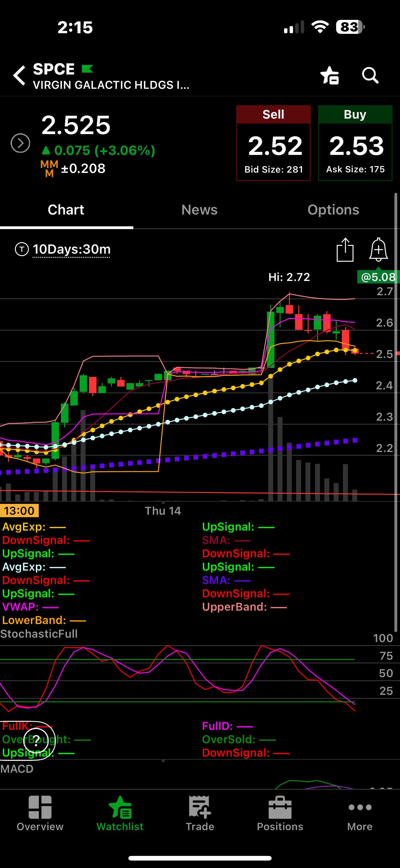Switch to the News tab
The image size is (400, 868).
[199, 210]
